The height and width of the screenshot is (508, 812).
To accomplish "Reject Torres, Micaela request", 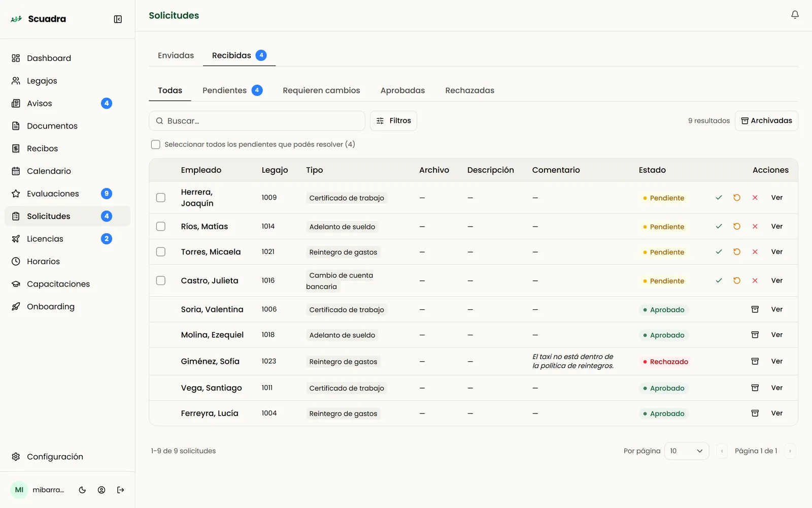I will [755, 252].
